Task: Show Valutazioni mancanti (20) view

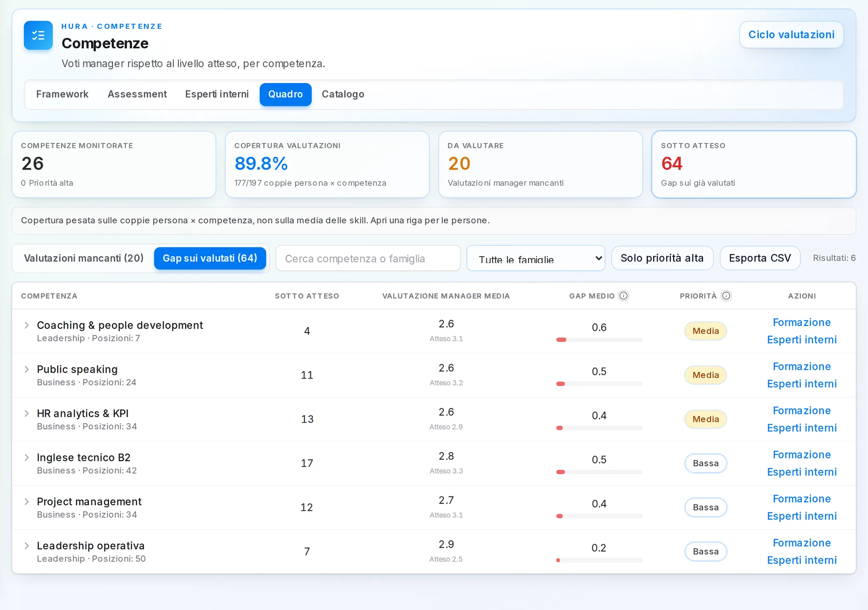Action: coord(84,258)
